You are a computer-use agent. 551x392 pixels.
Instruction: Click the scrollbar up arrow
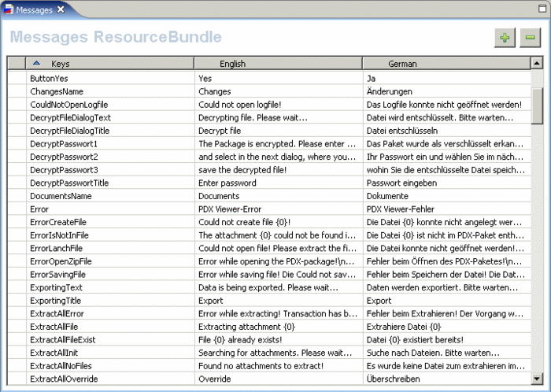(537, 63)
